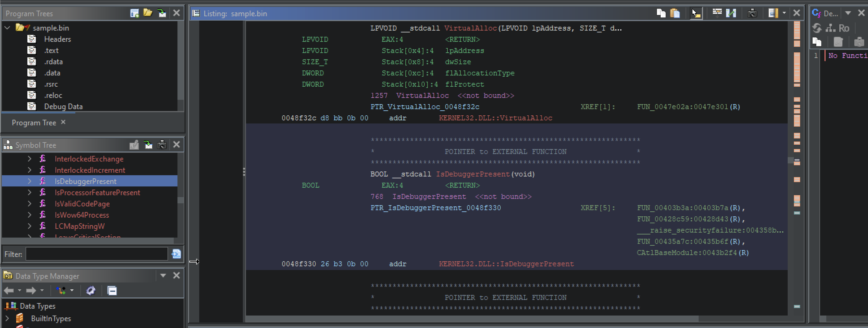
Task: Collapse the sample.bin program tree node
Action: tap(7, 28)
